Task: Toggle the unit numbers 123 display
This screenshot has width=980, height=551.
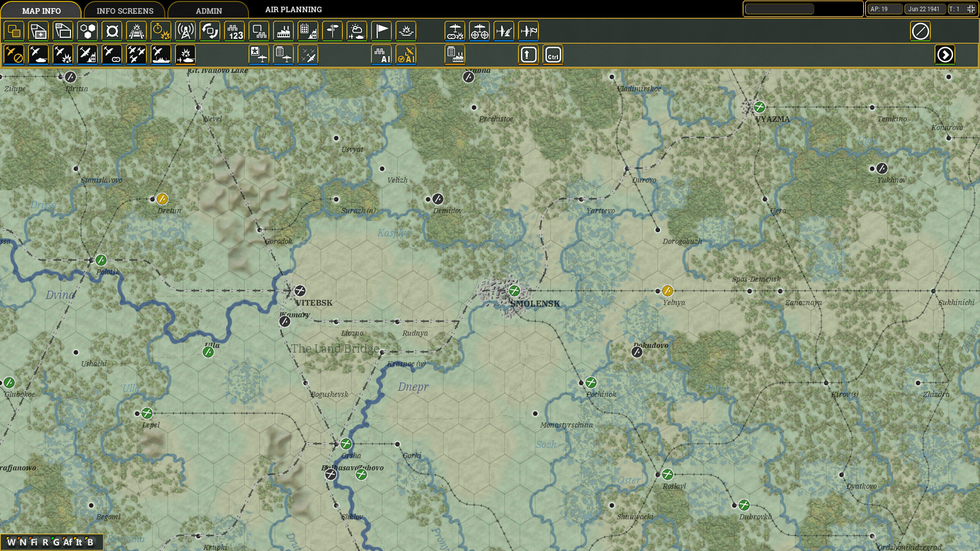Action: point(234,31)
